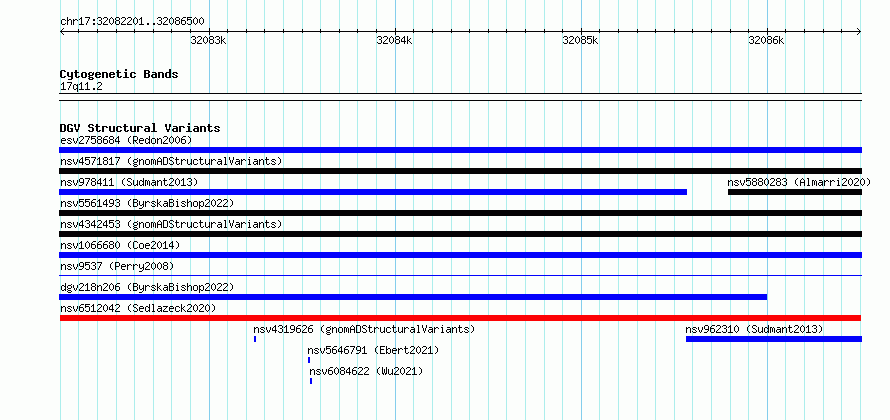Select the blue dgv218n206 variant bar
This screenshot has width=890, height=420.
413,297
